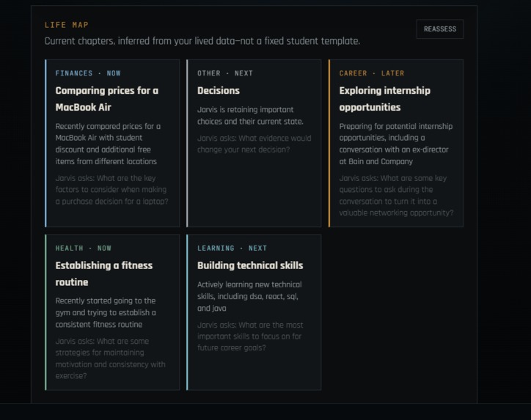Click Jarvis question about skills for future career goals
This screenshot has height=420, width=531.
250,336
